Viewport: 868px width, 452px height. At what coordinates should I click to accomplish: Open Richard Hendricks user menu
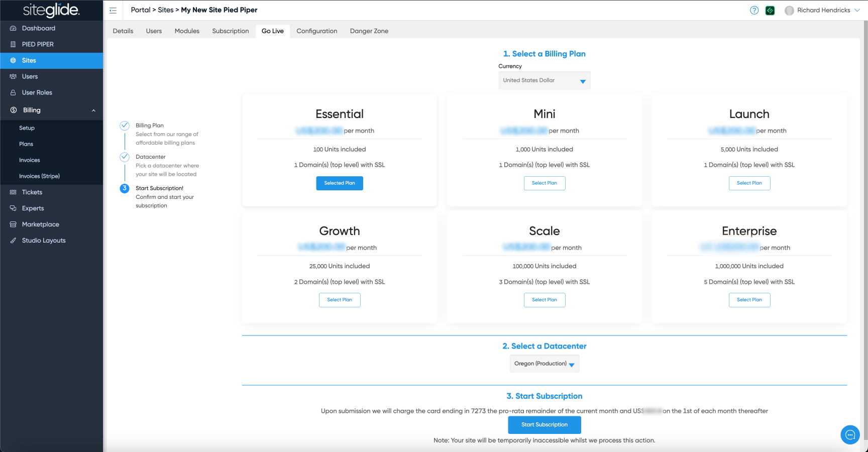coord(823,11)
